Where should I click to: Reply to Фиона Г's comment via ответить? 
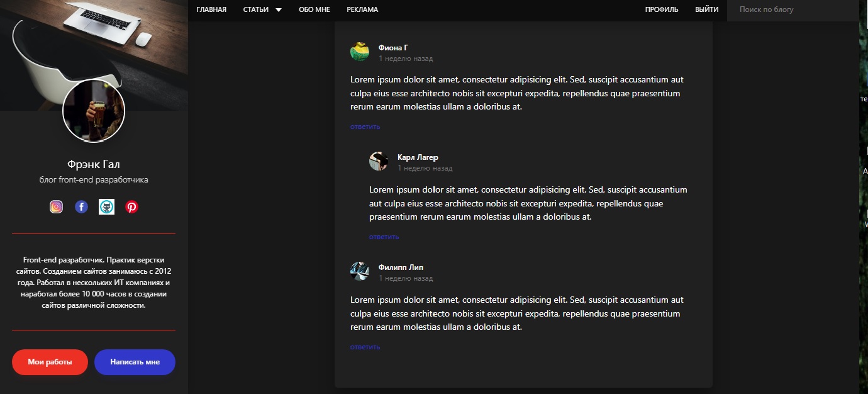tap(365, 127)
